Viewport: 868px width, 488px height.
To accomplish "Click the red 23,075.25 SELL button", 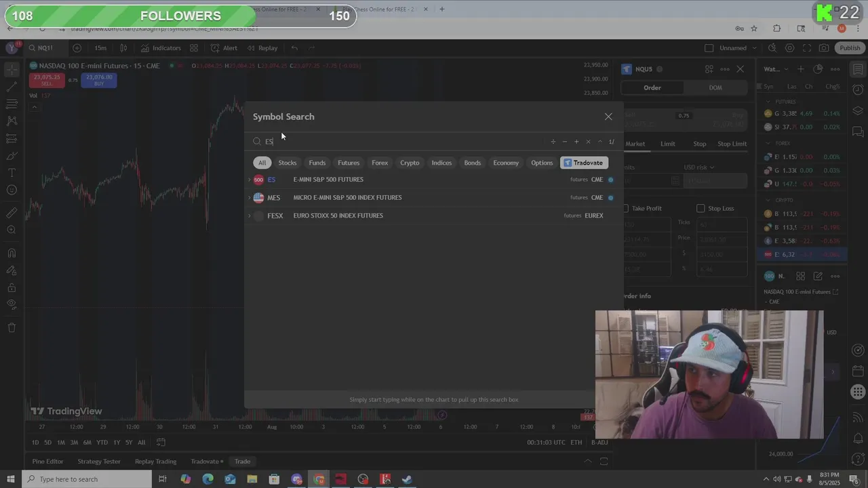I will [46, 80].
